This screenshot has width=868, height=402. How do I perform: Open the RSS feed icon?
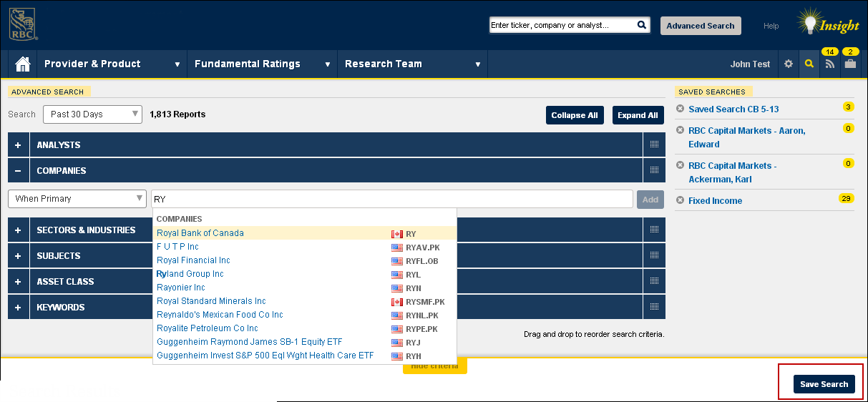[830, 64]
